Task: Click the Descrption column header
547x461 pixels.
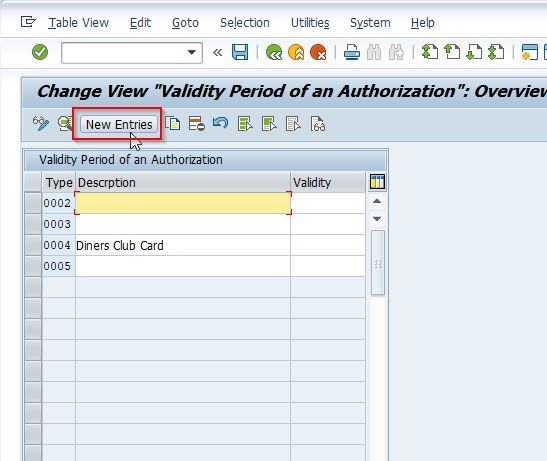Action: pyautogui.click(x=183, y=182)
